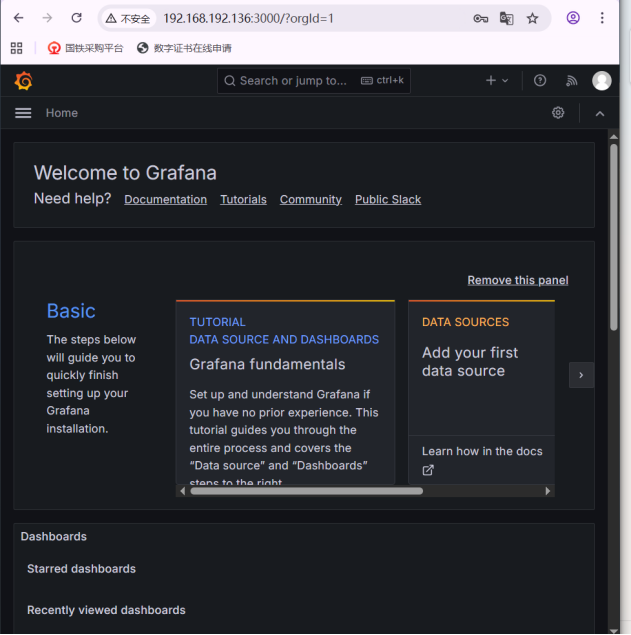Click Remove this panel link

(x=518, y=280)
